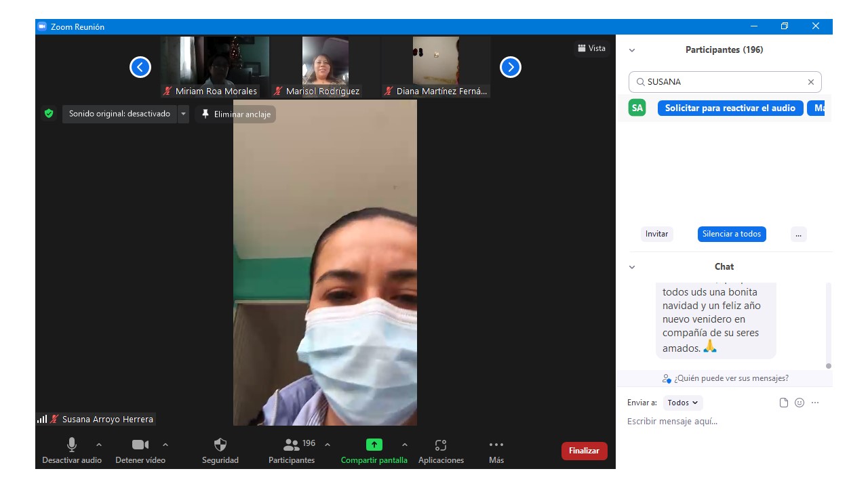The height and width of the screenshot is (488, 868).
Task: Click Eliminar anclaje to unpin video
Action: click(x=235, y=114)
